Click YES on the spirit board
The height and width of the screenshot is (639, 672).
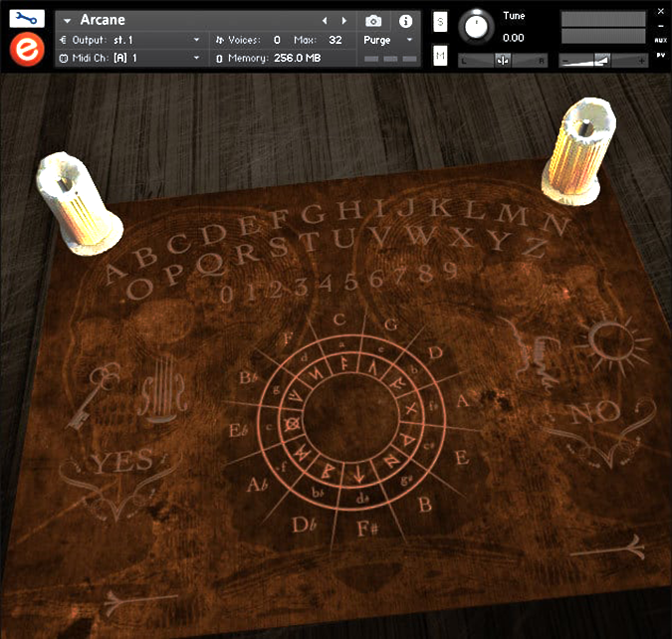[122, 462]
